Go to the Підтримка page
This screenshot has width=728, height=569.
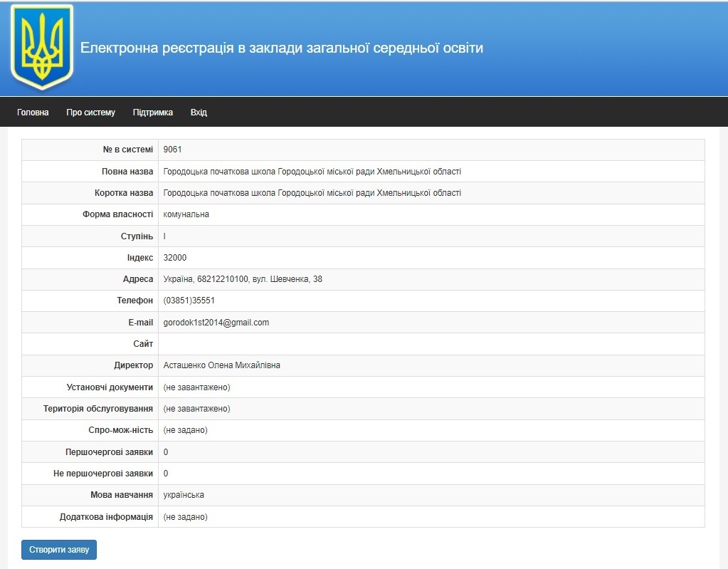(x=153, y=113)
